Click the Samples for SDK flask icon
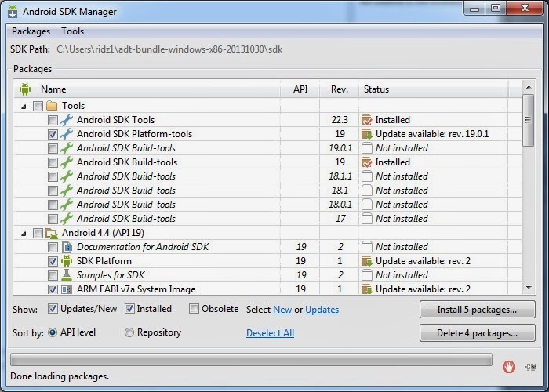Screen dimensions: 549x392 (67, 275)
